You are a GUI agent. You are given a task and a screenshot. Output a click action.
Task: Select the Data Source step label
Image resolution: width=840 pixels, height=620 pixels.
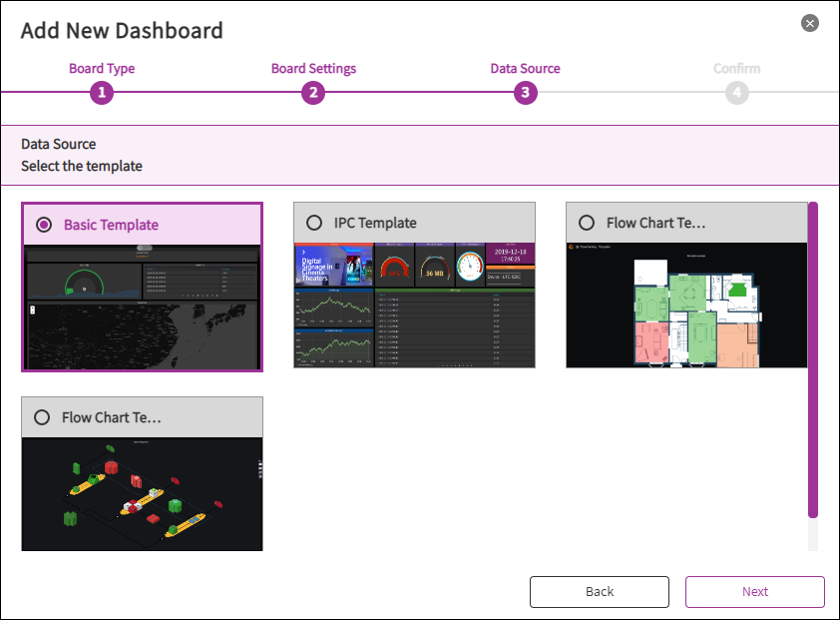[525, 69]
